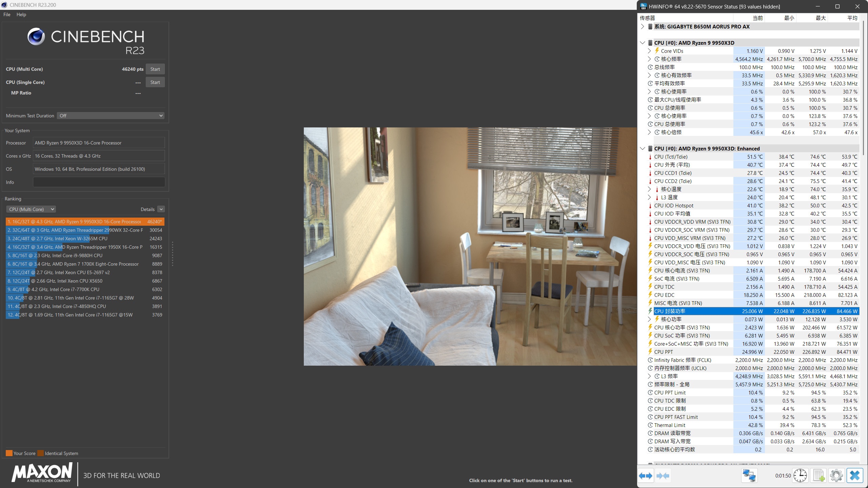This screenshot has width=868, height=488.
Task: Click clock icon next to Infinity Fabric 频率
Action: tap(650, 360)
